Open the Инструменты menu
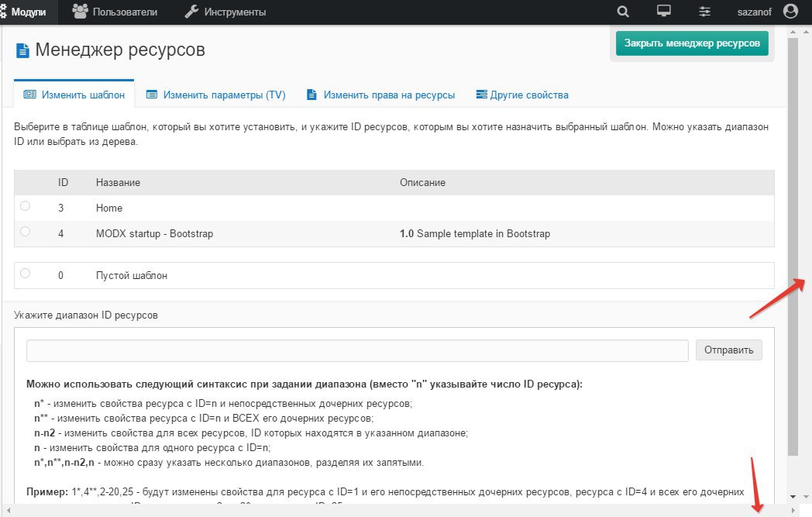Viewport: 812px width, 517px height. point(236,12)
